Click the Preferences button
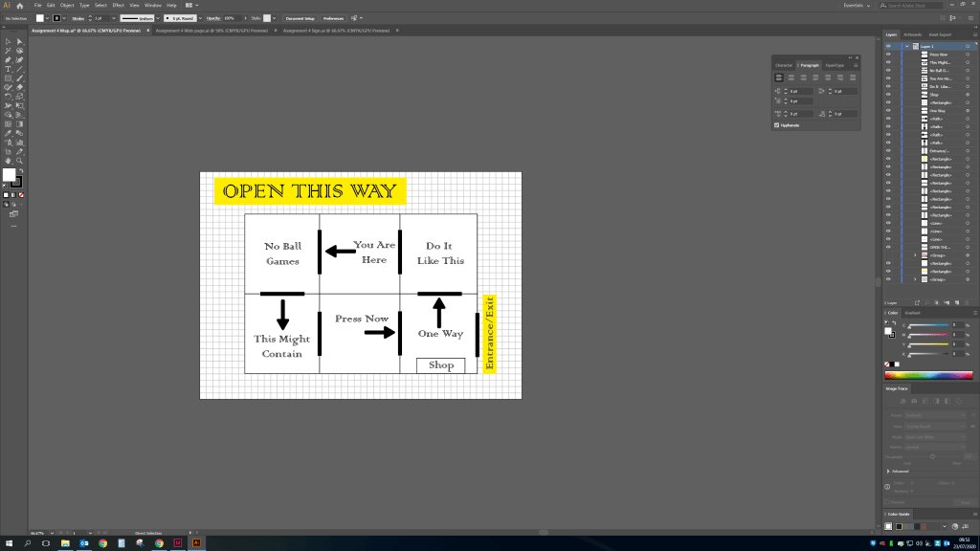980x551 pixels. click(x=332, y=18)
